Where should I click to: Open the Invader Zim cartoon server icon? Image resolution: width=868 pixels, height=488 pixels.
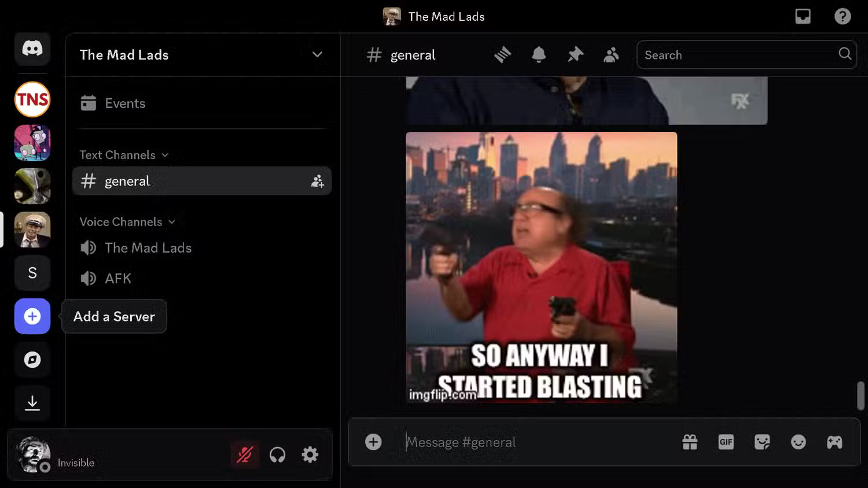[x=32, y=143]
